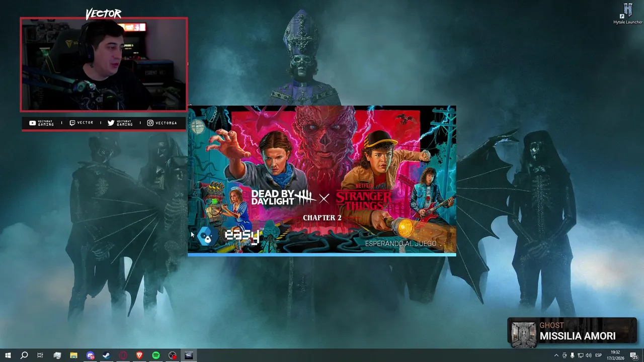Click the 'CHAPTER 2' splash text

click(x=322, y=218)
